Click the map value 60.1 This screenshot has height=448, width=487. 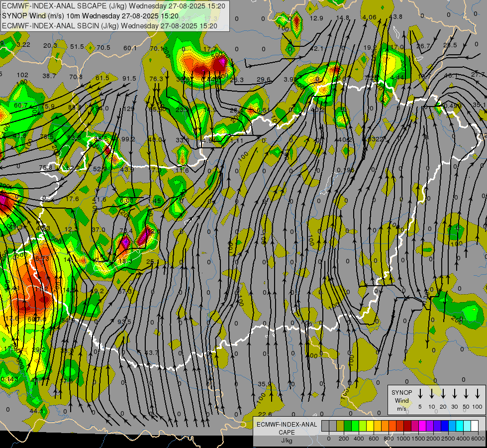pyautogui.click(x=130, y=48)
